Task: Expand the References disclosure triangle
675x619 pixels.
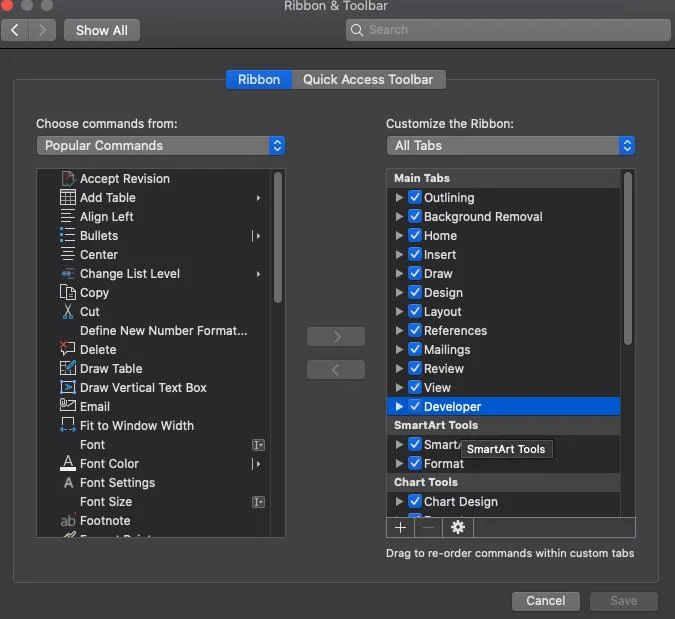Action: pyautogui.click(x=399, y=330)
